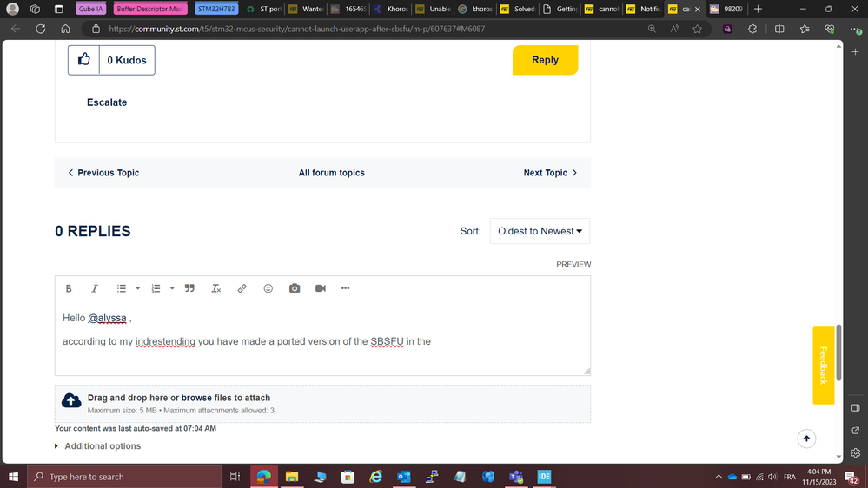
Task: Expand more toolbar options ellipsis
Action: tap(346, 288)
